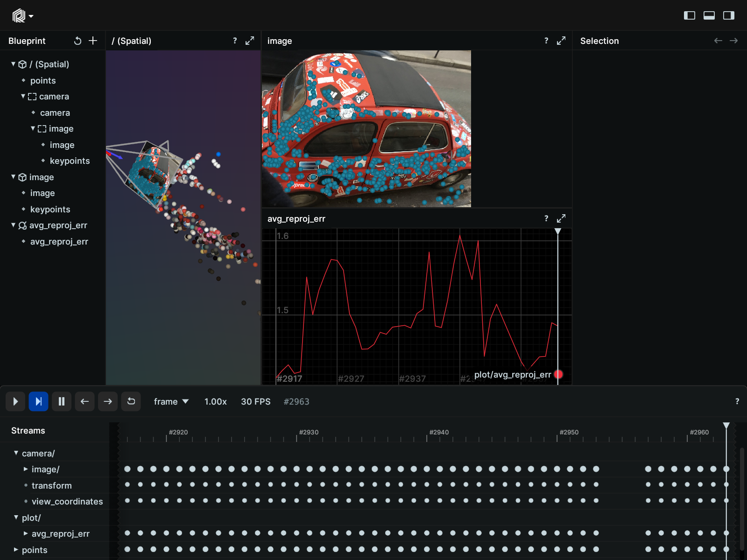The width and height of the screenshot is (747, 560).
Task: Click the Blueprint panel header
Action: [x=27, y=41]
